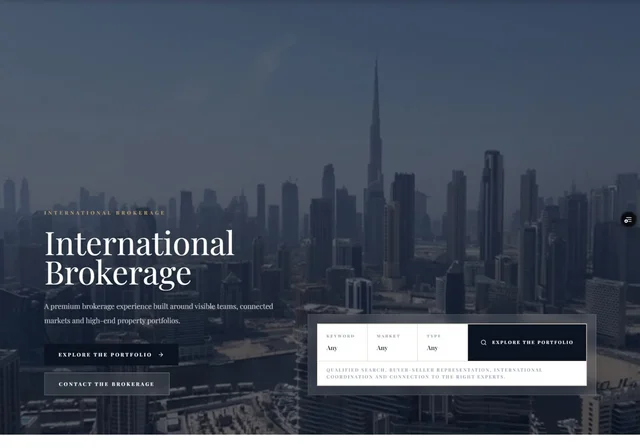Open the Market dropdown
The width and height of the screenshot is (640, 448).
coord(392,342)
